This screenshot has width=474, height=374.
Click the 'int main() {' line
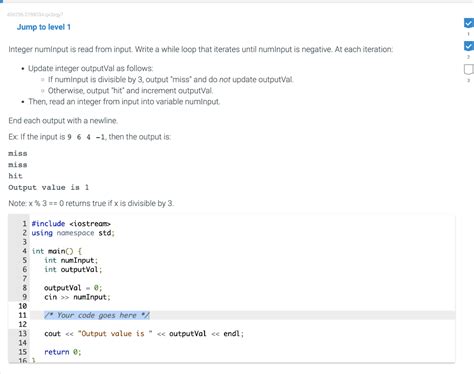coord(57,251)
